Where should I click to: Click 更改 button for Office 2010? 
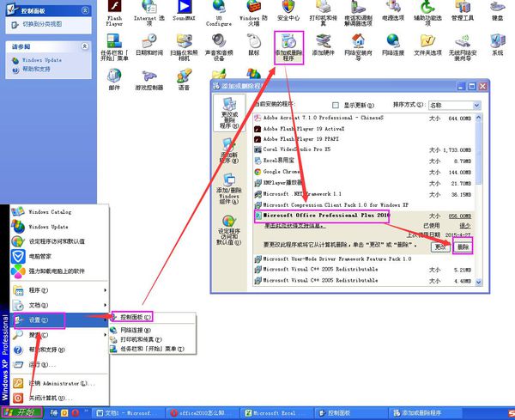(x=440, y=247)
